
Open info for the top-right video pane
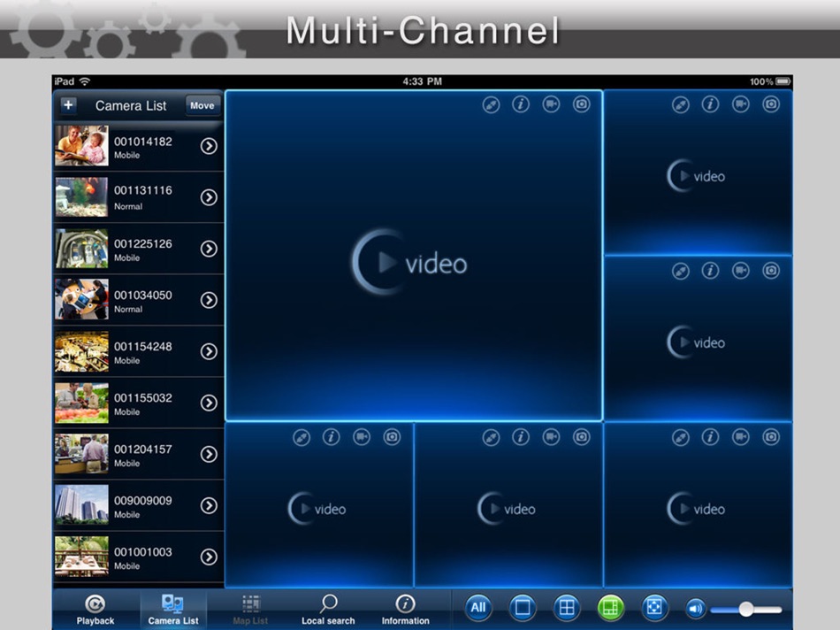tap(710, 104)
